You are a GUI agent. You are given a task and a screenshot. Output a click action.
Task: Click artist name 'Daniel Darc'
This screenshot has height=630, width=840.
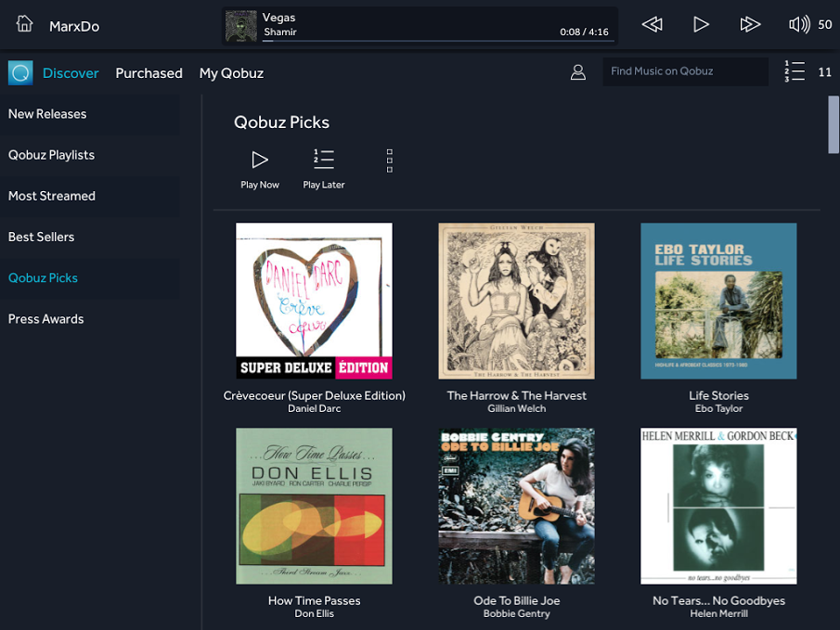pyautogui.click(x=314, y=409)
